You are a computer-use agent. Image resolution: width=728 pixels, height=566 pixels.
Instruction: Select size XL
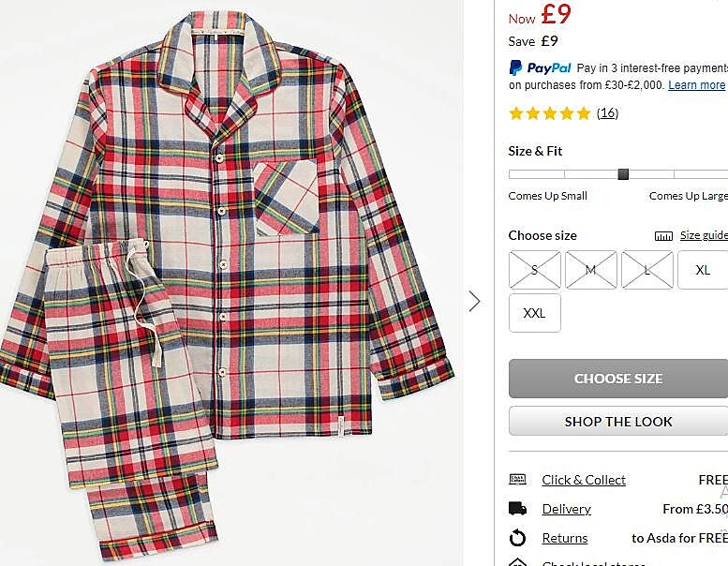click(x=703, y=270)
